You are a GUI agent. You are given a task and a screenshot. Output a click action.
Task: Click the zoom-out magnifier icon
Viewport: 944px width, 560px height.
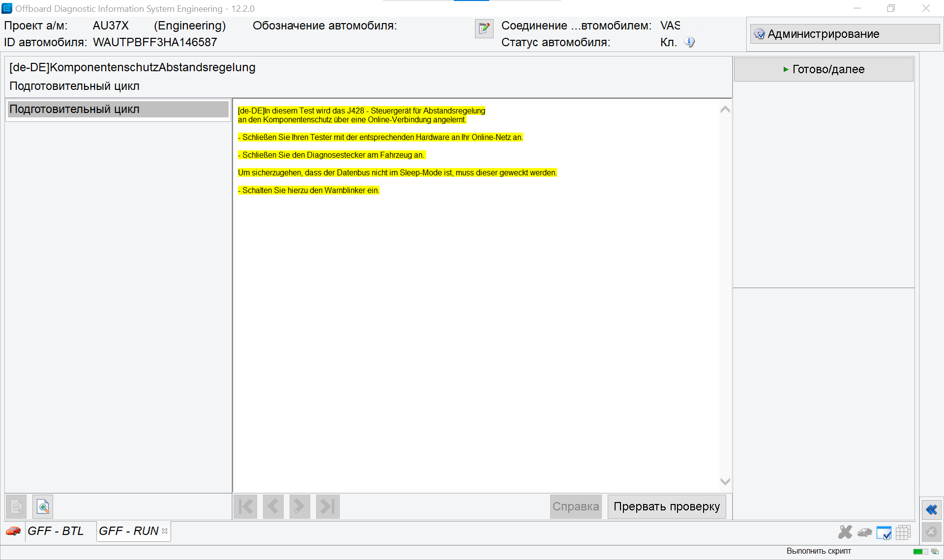(17, 506)
